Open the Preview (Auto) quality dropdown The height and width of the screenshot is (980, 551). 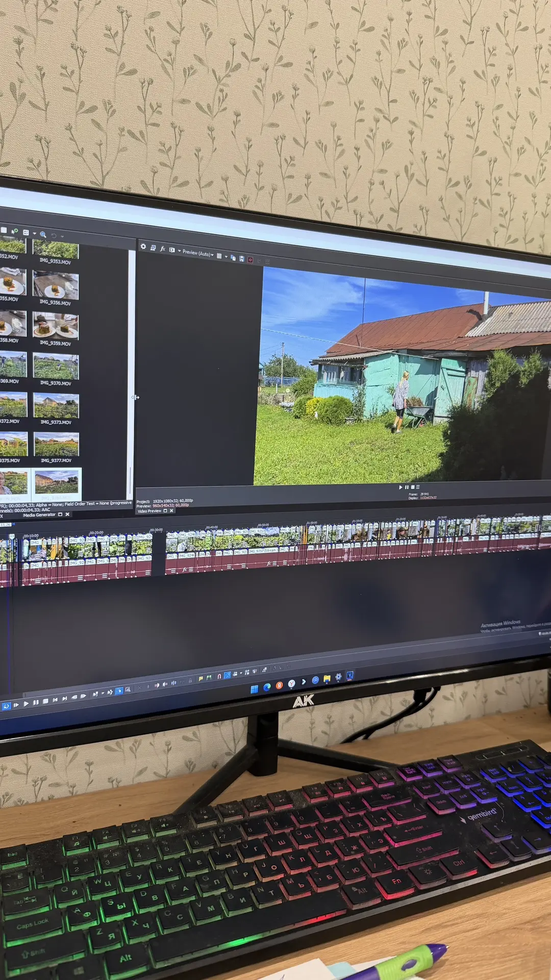(198, 253)
